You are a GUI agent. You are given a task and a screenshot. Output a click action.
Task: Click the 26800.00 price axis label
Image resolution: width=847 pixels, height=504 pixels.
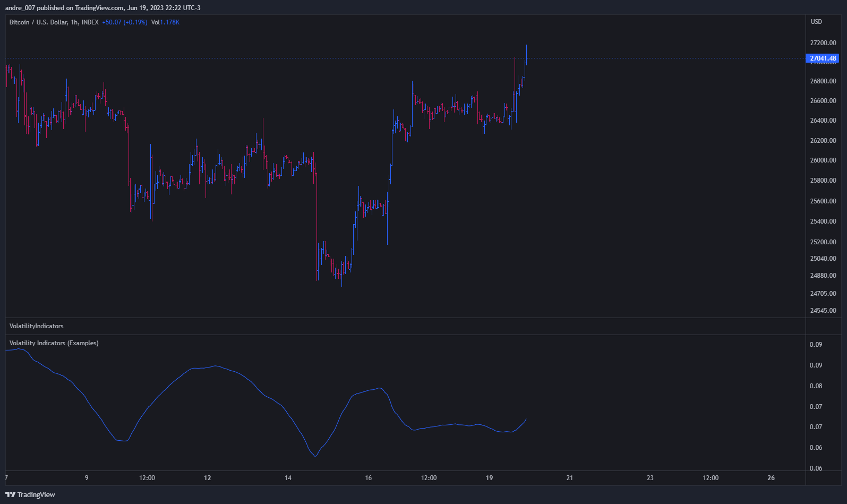pos(823,81)
